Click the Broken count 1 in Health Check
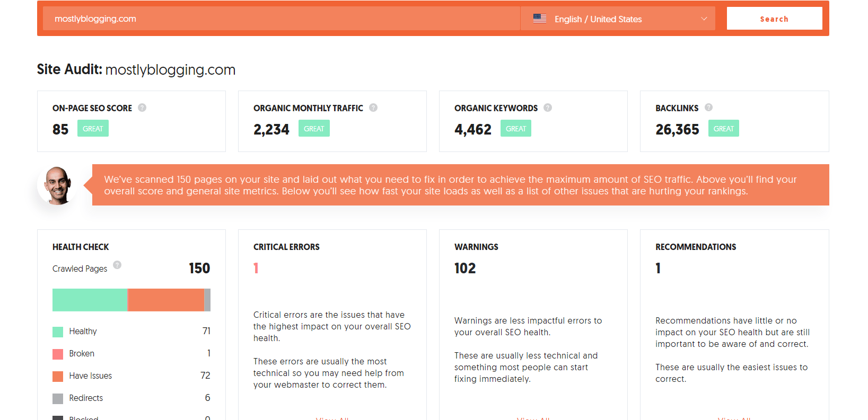Viewport: 868px width, 420px height. pyautogui.click(x=208, y=353)
